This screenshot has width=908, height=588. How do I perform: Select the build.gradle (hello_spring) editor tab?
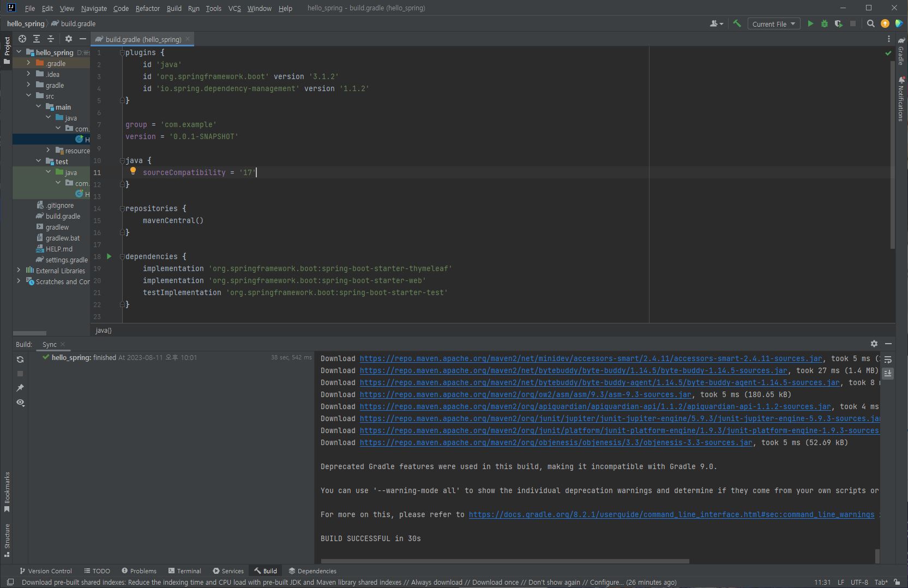pos(143,39)
